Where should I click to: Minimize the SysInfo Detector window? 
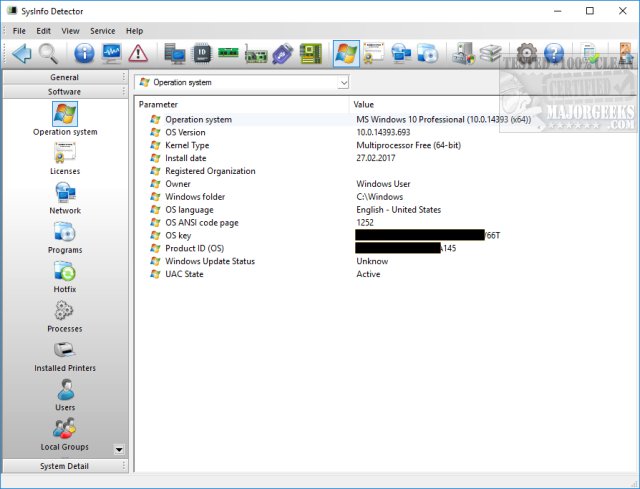(558, 11)
